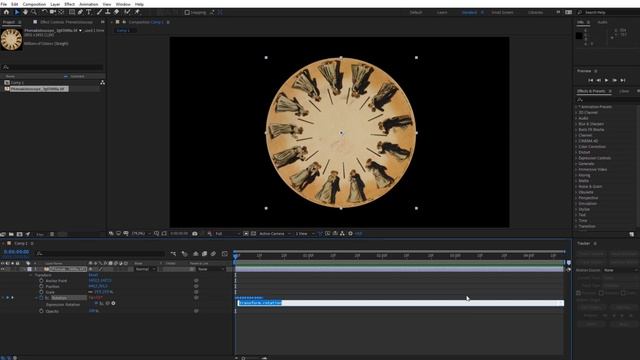The height and width of the screenshot is (360, 640).
Task: Open the layer Parent & Link None dropdown
Action: (x=211, y=269)
